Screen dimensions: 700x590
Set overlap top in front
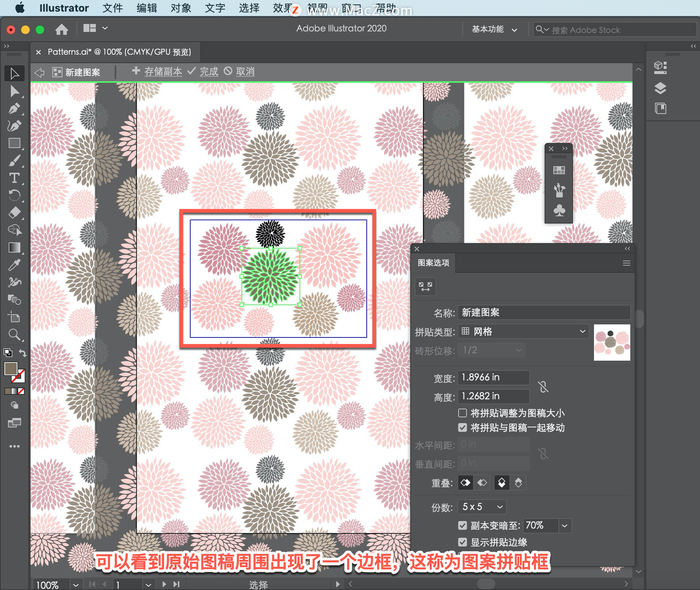coord(502,483)
